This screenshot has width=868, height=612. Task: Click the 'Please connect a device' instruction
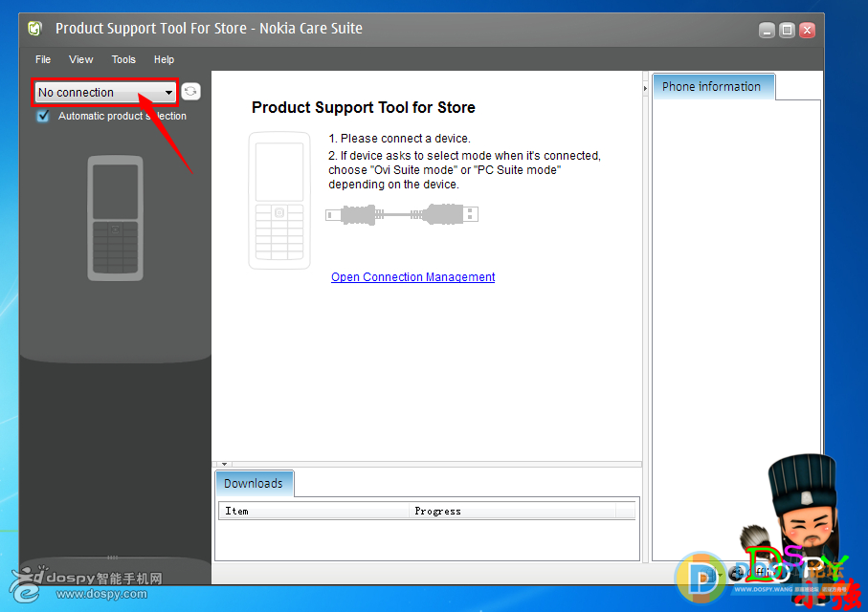tap(399, 139)
